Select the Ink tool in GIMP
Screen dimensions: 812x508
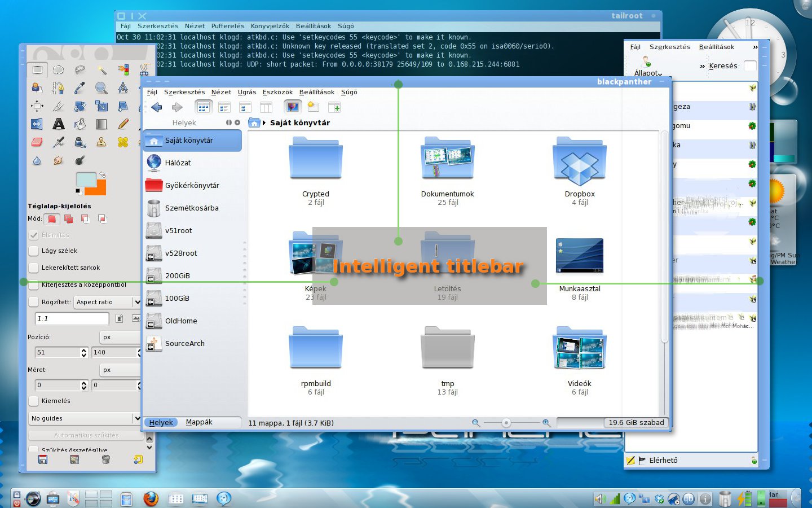click(x=80, y=142)
